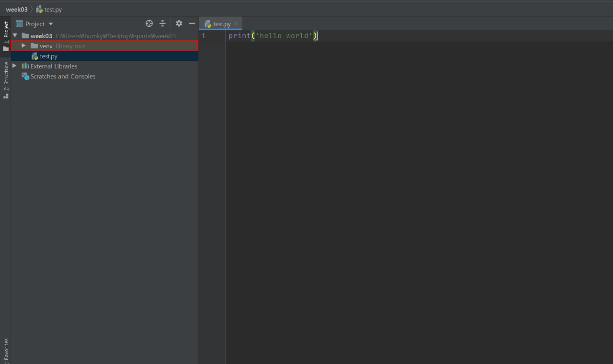Select test.py in the project tree
This screenshot has height=364, width=613.
coord(105,56)
